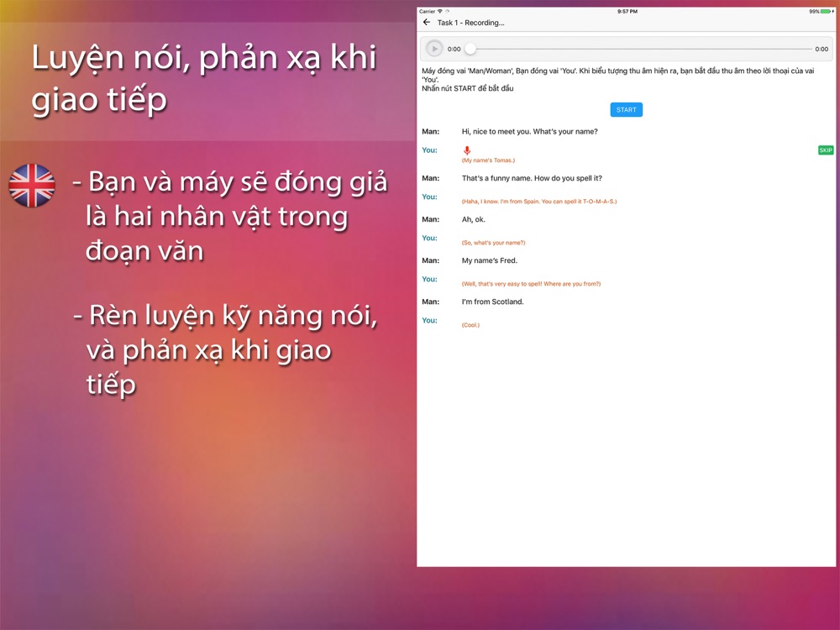Click the line 'Ah, ok.'

[x=474, y=219]
